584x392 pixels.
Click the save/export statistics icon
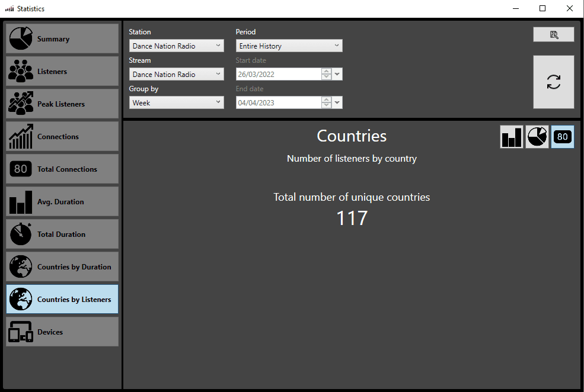tap(553, 34)
